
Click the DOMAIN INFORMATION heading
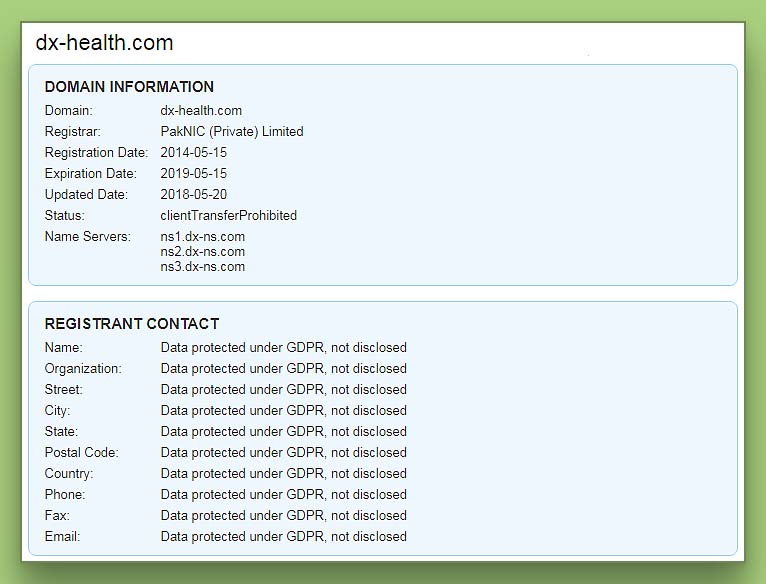[129, 87]
